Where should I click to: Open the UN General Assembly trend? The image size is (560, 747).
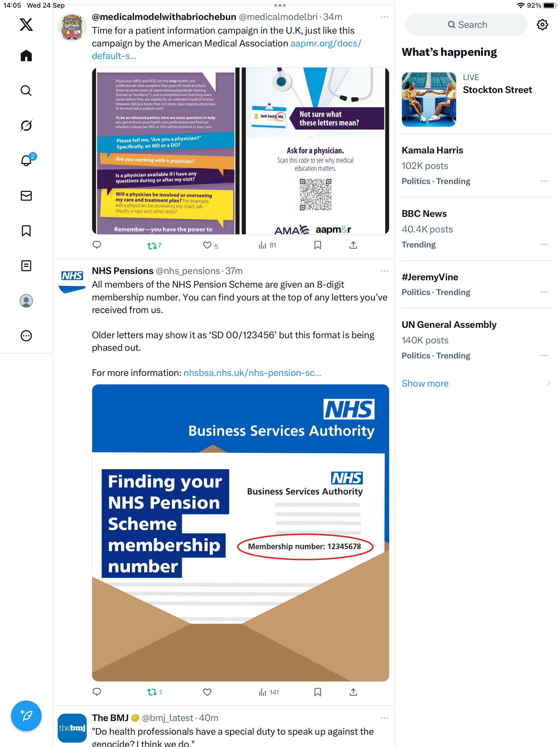tap(448, 324)
